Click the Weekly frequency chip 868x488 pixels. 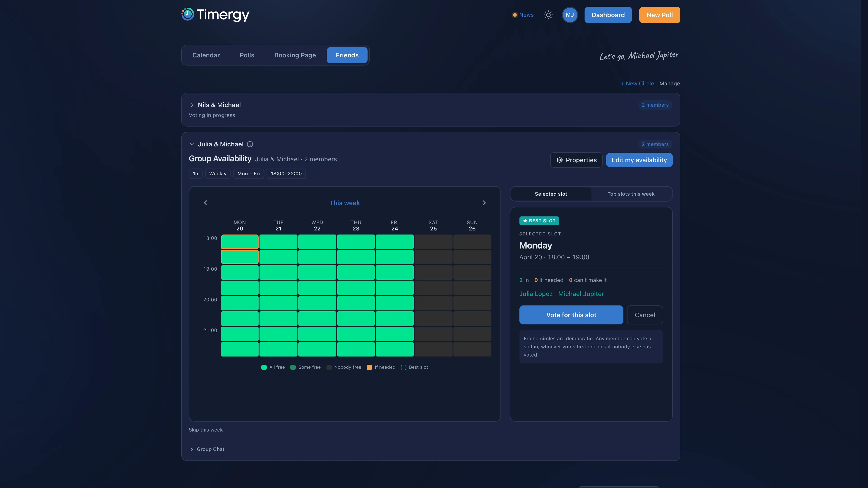coord(218,174)
